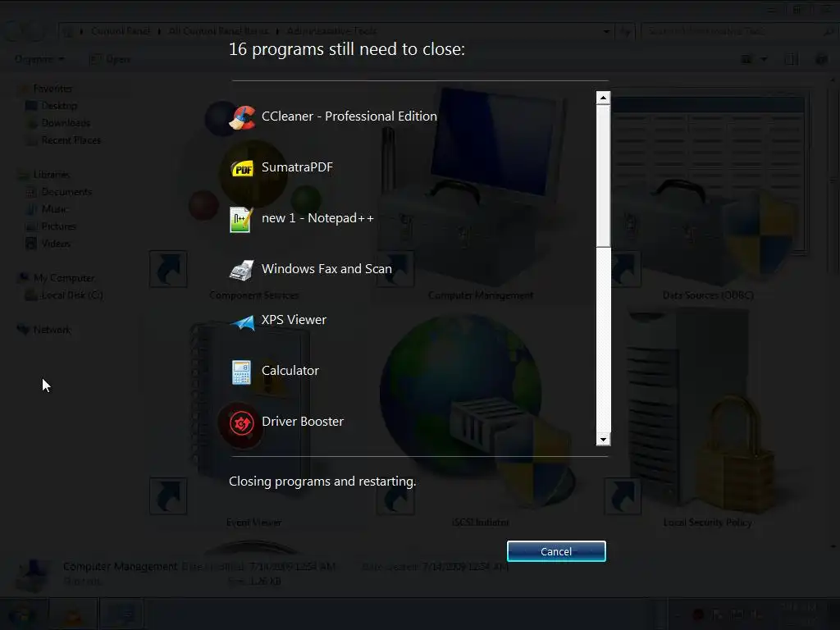Click 'Control Panel' in Explorer address bar
Viewport: 840px width, 630px height.
121,31
